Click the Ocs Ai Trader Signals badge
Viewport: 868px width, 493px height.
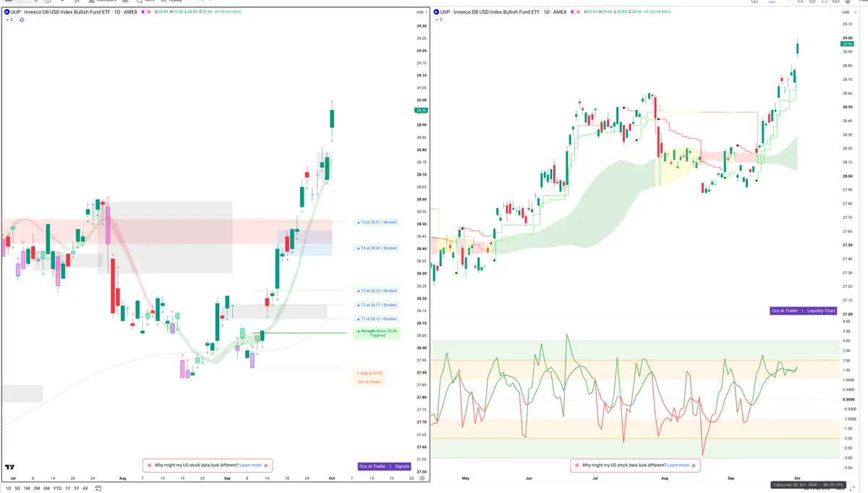(385, 466)
